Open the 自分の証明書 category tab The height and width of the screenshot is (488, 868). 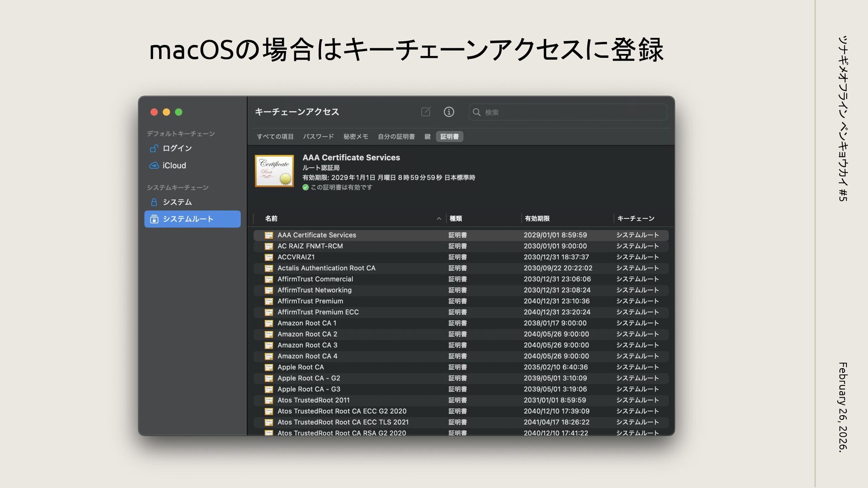[396, 136]
